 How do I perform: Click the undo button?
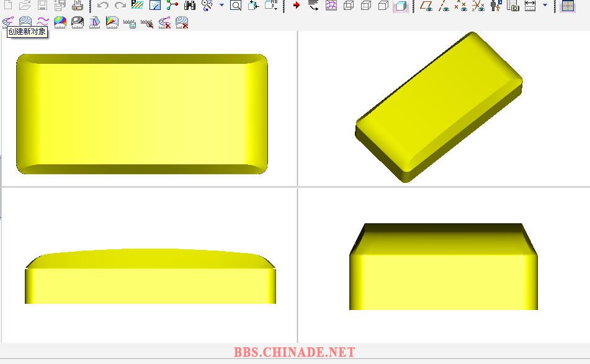(x=103, y=6)
